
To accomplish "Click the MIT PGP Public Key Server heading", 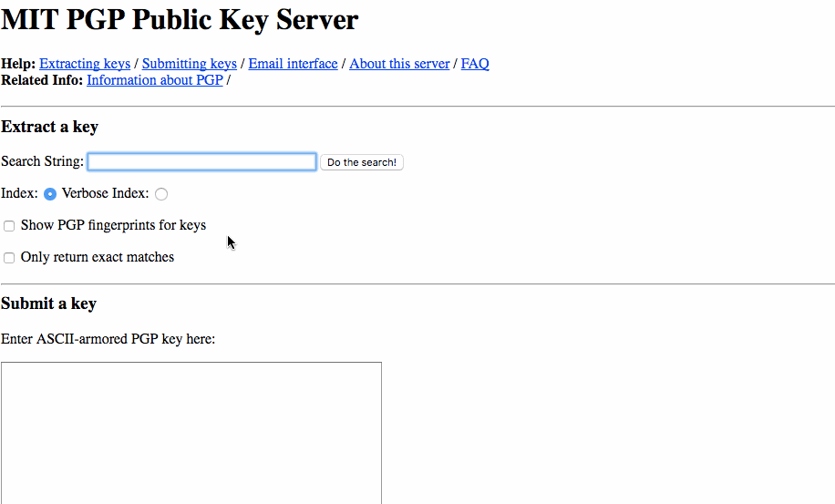I will [180, 20].
